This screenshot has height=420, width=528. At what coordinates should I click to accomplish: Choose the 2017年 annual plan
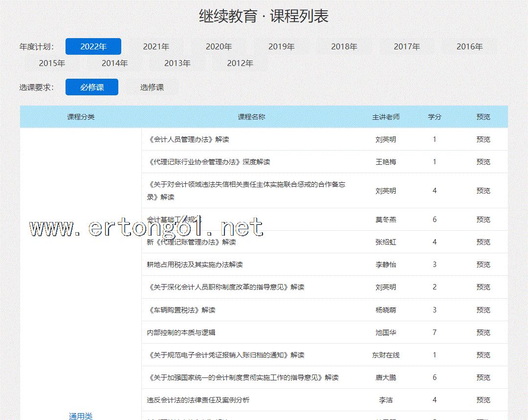tap(407, 46)
